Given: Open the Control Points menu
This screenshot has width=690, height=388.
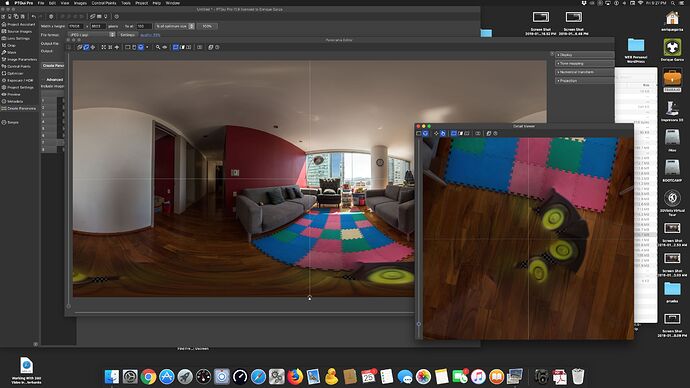Looking at the screenshot, I should point(104,3).
